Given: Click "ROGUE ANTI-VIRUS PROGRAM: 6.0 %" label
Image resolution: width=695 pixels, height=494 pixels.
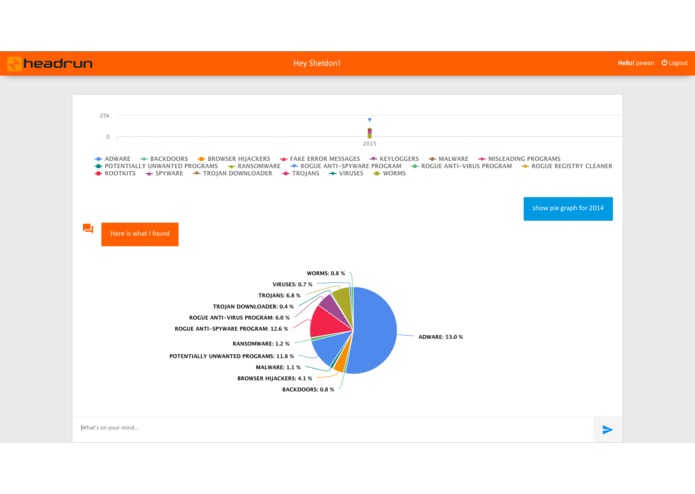Looking at the screenshot, I should pyautogui.click(x=239, y=318).
